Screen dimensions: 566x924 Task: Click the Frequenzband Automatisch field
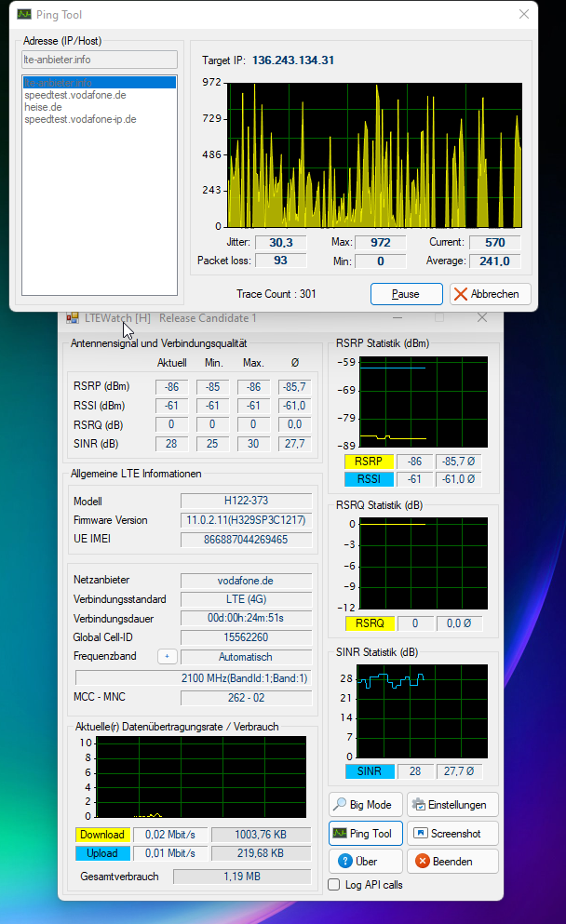click(246, 656)
